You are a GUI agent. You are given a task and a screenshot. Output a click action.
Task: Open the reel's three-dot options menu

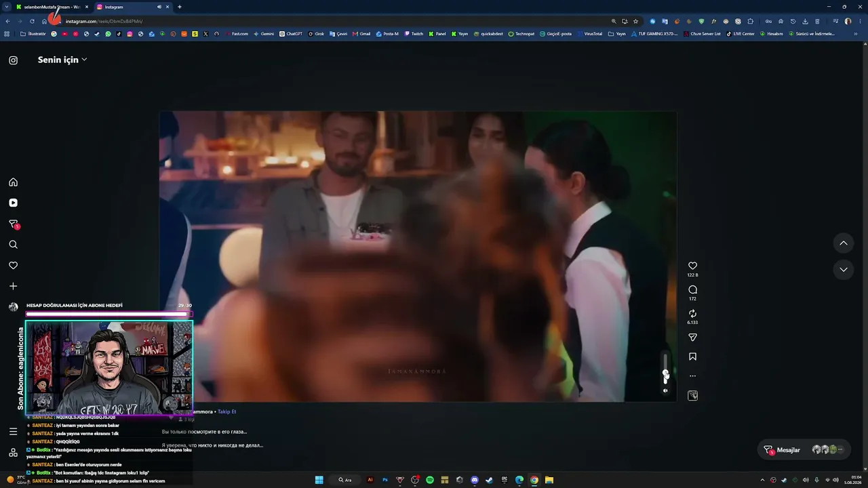692,375
